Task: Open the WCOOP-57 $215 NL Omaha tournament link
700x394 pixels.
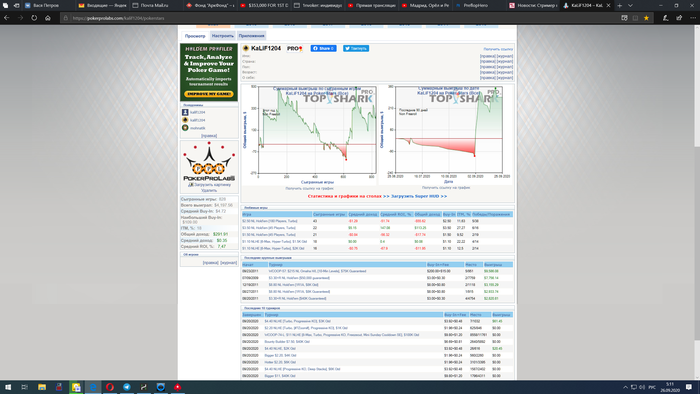Action: tap(317, 271)
